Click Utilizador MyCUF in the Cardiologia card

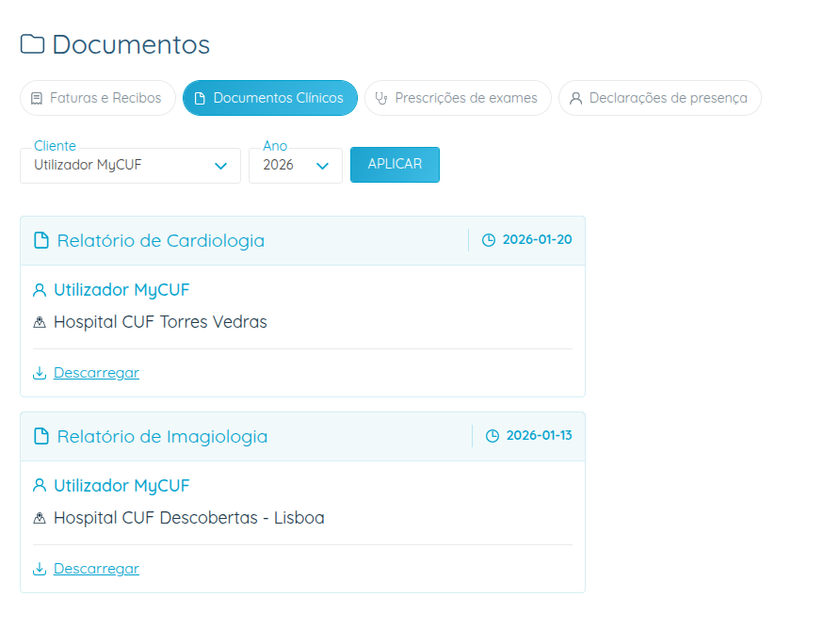pyautogui.click(x=121, y=290)
